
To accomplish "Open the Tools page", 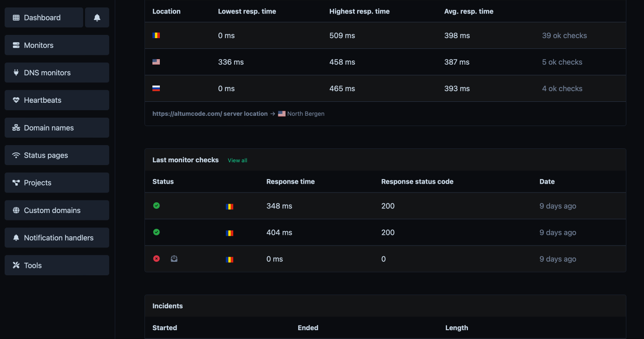I will point(57,266).
